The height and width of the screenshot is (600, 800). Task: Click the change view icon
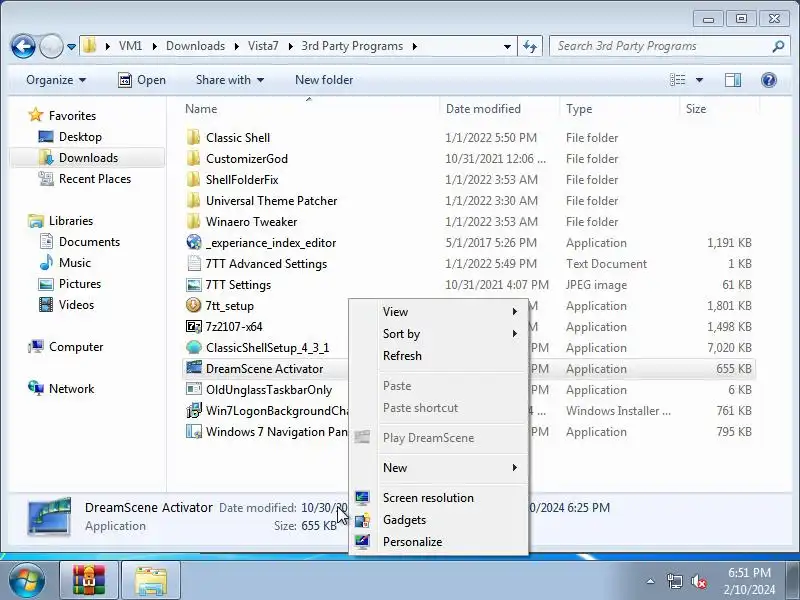[x=678, y=80]
